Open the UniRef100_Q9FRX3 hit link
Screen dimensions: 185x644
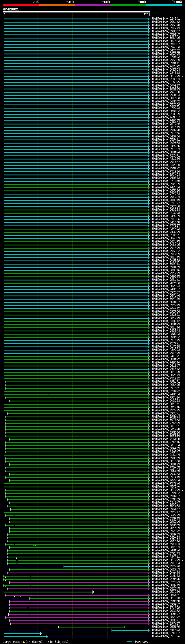[x=166, y=28]
